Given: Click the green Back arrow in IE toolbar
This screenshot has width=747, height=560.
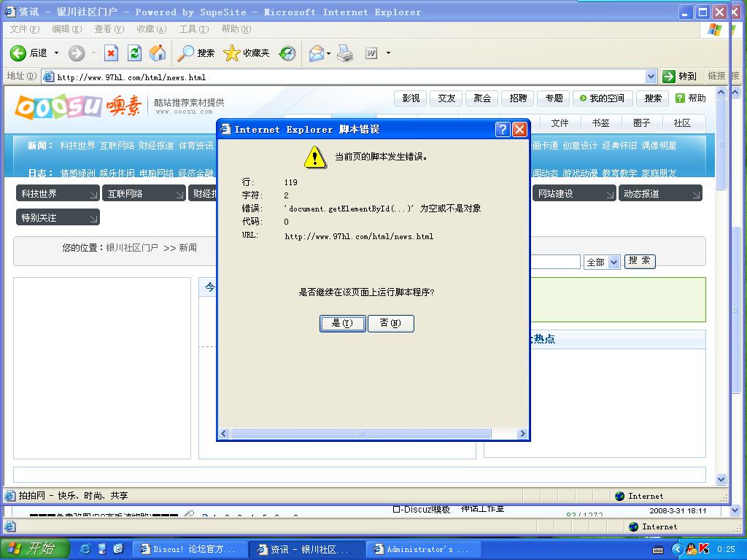Looking at the screenshot, I should (18, 52).
